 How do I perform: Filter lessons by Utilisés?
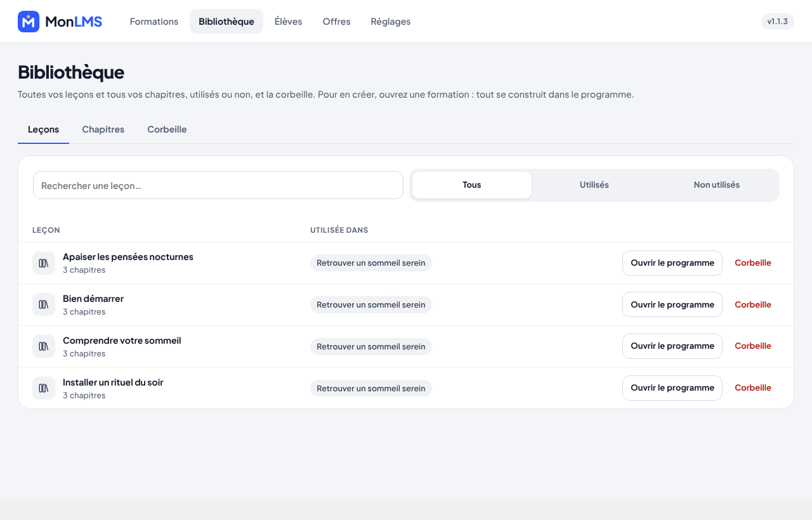(594, 185)
